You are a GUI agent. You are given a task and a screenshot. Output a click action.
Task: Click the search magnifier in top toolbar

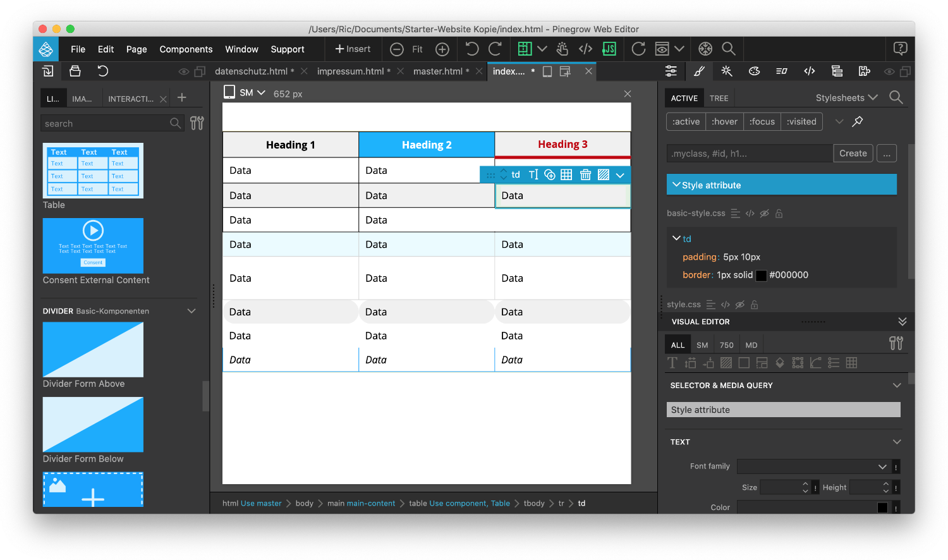tap(729, 49)
